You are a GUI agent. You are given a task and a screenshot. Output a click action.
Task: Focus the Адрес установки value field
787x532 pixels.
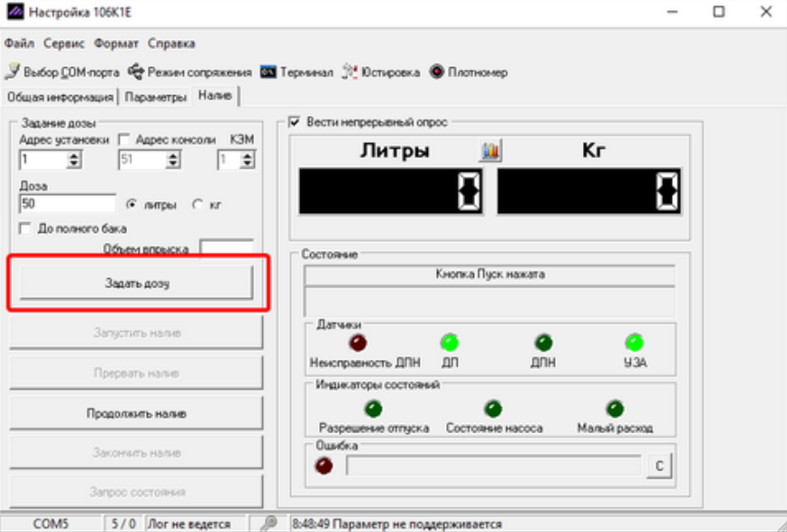pos(44,160)
